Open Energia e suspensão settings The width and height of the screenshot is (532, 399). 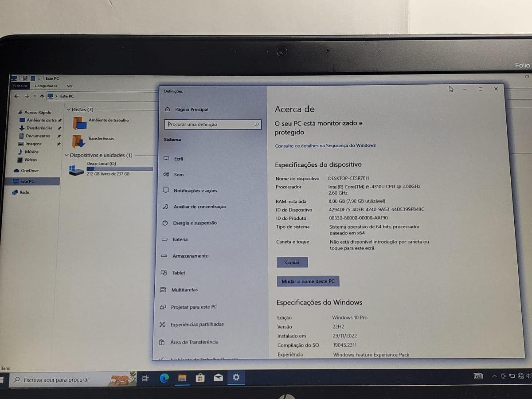[x=189, y=223]
